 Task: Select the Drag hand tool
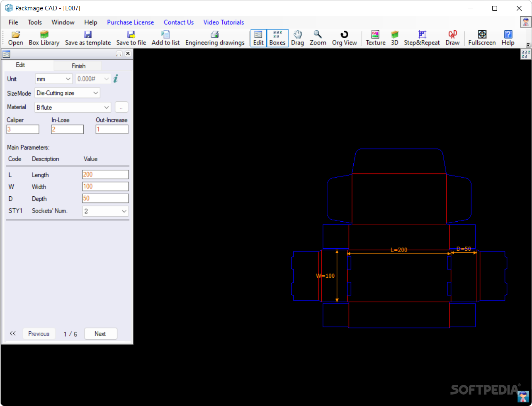pos(297,38)
